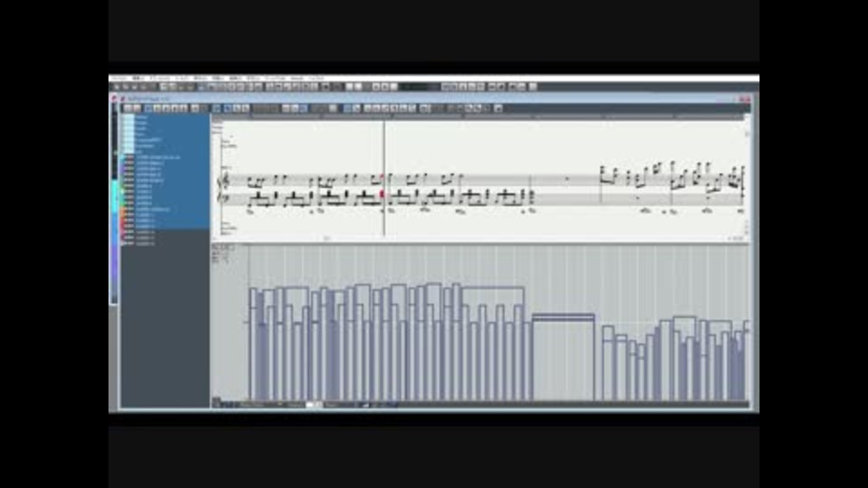
Task: Click the vertical playback cursor line in the score
Action: (x=384, y=178)
